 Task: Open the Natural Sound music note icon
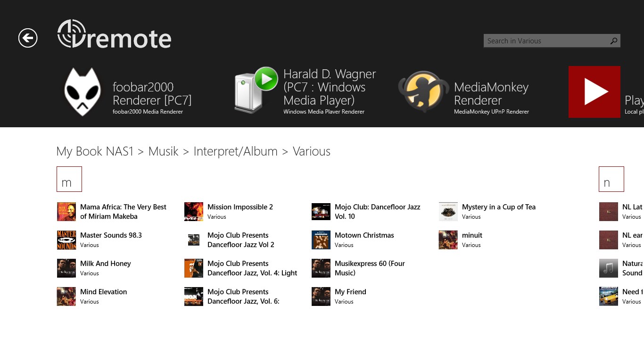608,268
